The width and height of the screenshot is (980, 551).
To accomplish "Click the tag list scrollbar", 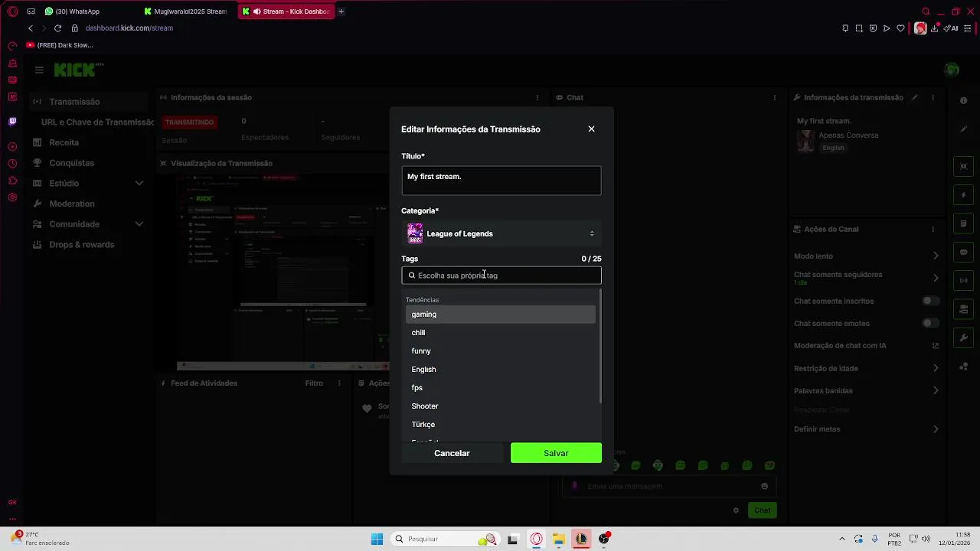I will [600, 346].
